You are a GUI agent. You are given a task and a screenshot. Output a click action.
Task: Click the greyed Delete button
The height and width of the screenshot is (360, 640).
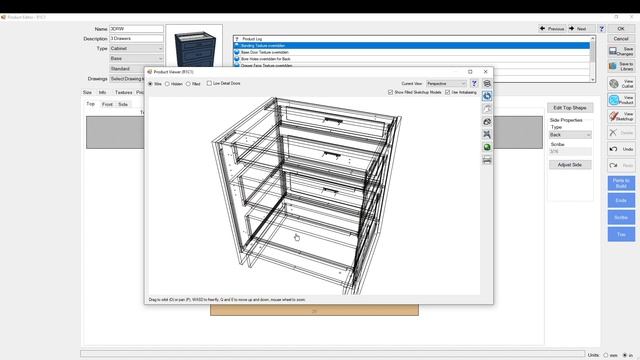tap(621, 133)
